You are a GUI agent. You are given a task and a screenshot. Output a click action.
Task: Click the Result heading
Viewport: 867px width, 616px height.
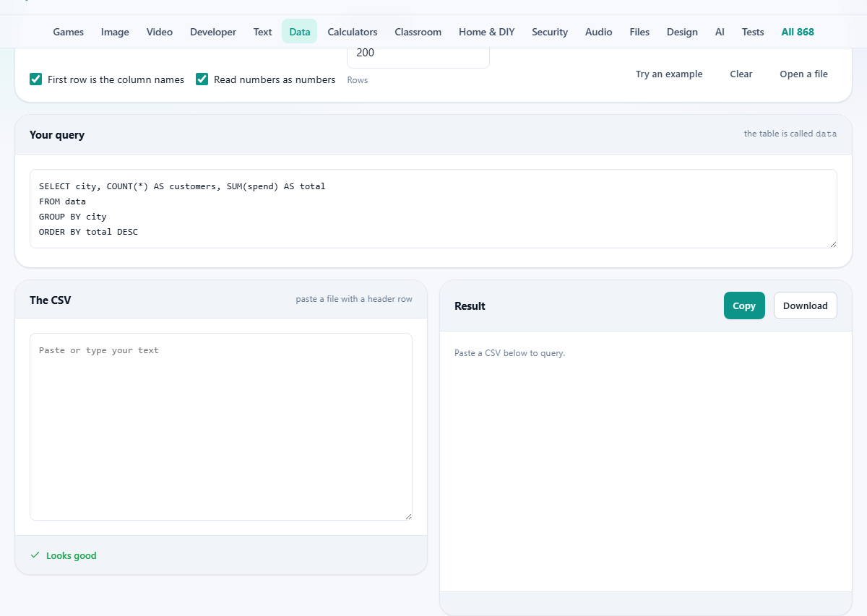click(470, 306)
